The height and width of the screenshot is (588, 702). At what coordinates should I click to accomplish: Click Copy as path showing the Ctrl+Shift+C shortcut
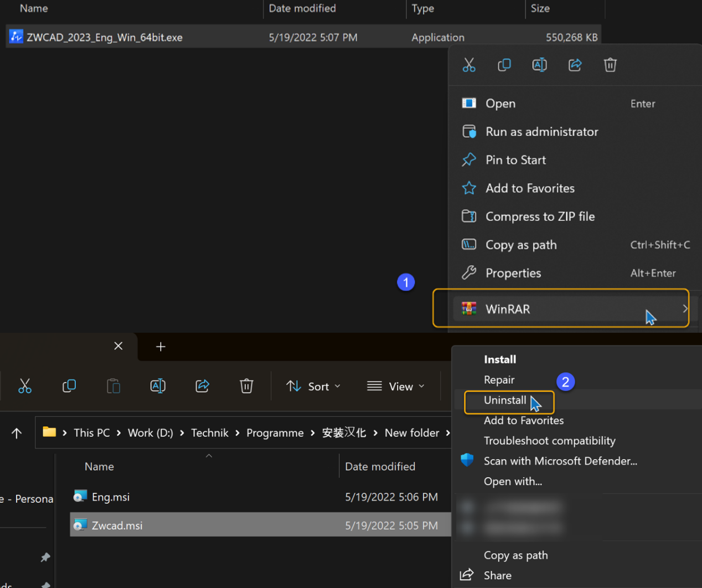click(575, 245)
